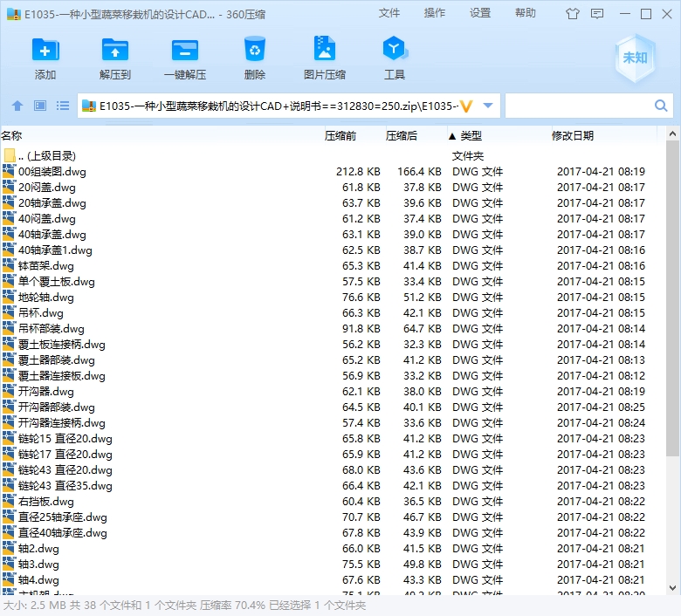Open the skin (shirt) icon in title bar

pyautogui.click(x=573, y=14)
